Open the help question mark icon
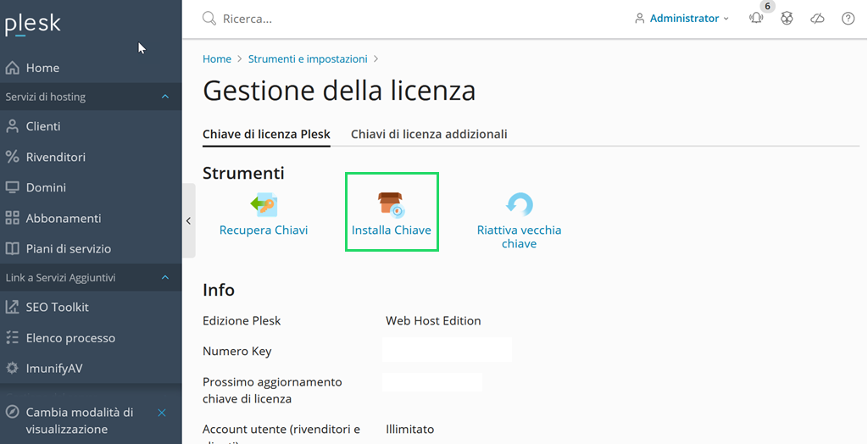 pos(848,19)
